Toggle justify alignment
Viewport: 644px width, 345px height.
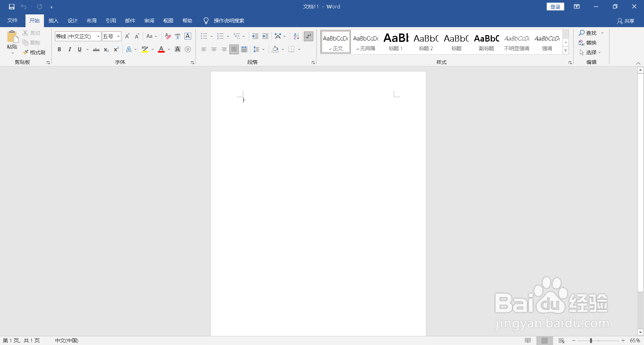[x=234, y=50]
